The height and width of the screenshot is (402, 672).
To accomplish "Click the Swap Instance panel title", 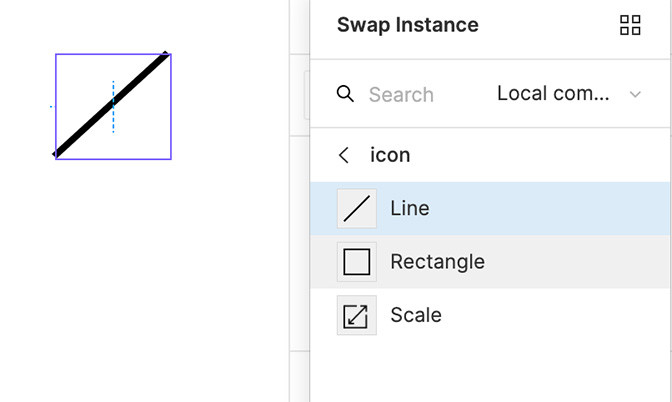I will pos(407,25).
